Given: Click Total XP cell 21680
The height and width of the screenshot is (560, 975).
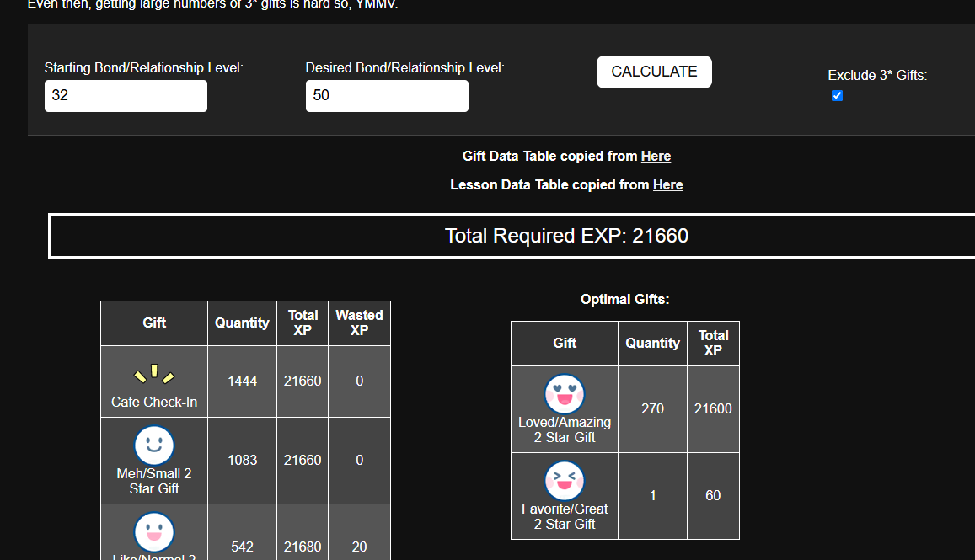Looking at the screenshot, I should point(303,547).
